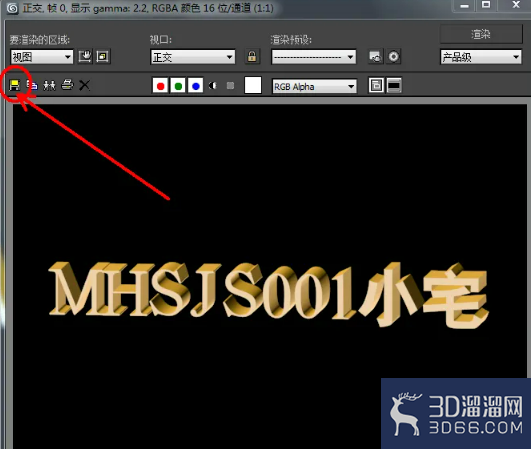The image size is (531, 449).
Task: Click the 渲染 render button
Action: (x=481, y=34)
